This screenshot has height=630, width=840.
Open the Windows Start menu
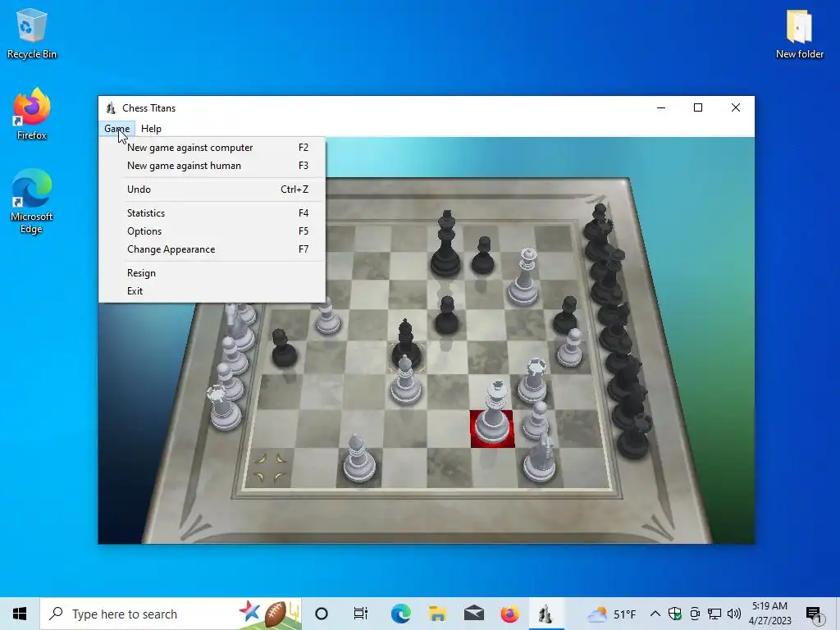20,614
